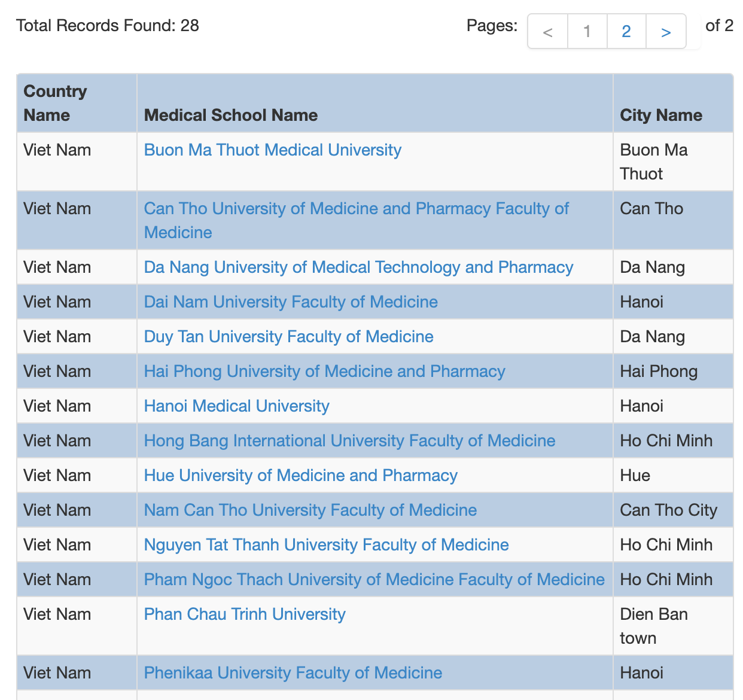Open Da Nang University of Medical Technology link
Viewport: 743px width, 700px height.
coord(359,267)
